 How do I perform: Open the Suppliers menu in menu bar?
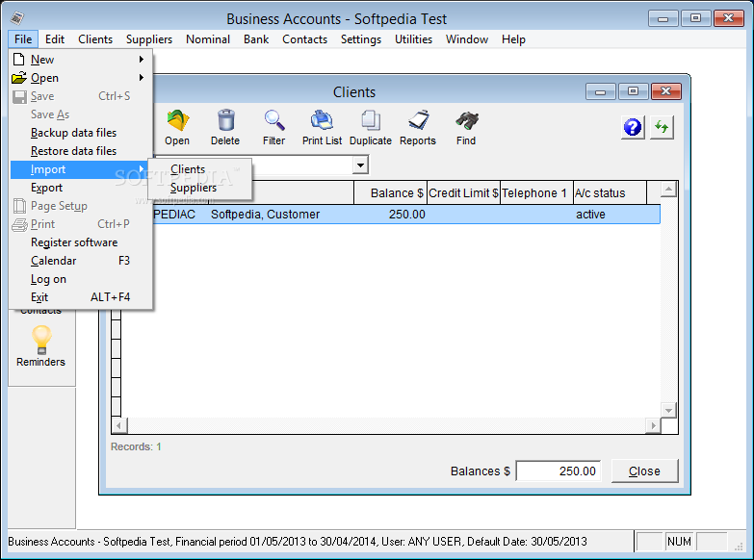pos(149,39)
